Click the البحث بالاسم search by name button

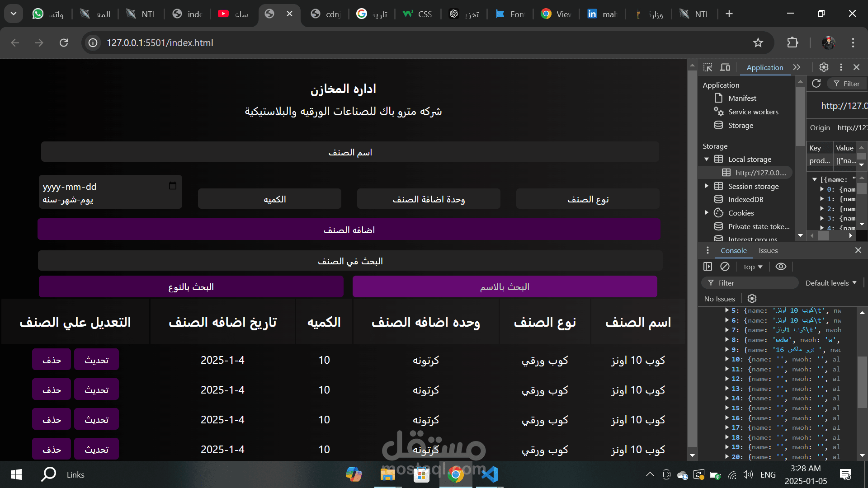click(x=505, y=287)
